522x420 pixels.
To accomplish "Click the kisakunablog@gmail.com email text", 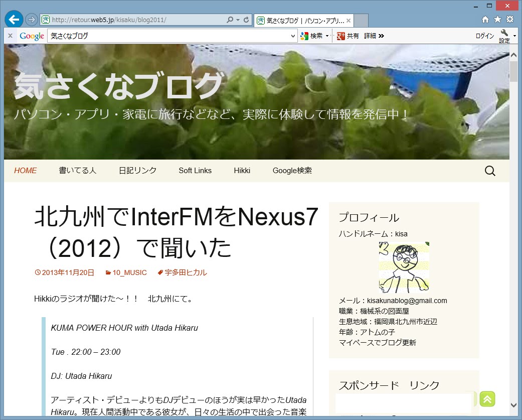I will 407,301.
